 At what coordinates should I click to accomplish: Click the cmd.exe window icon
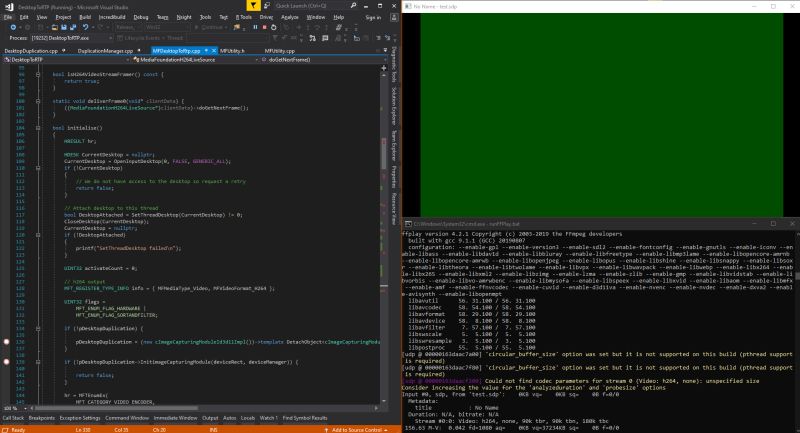408,224
